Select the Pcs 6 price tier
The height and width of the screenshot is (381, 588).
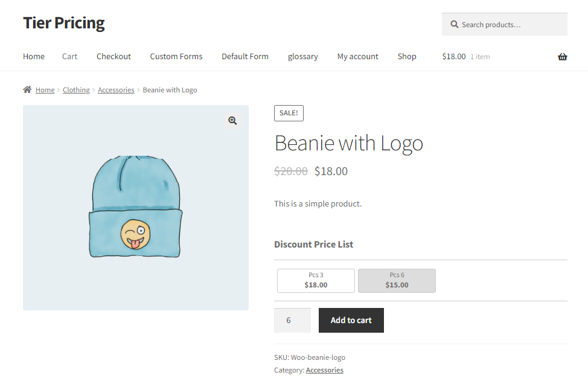397,281
